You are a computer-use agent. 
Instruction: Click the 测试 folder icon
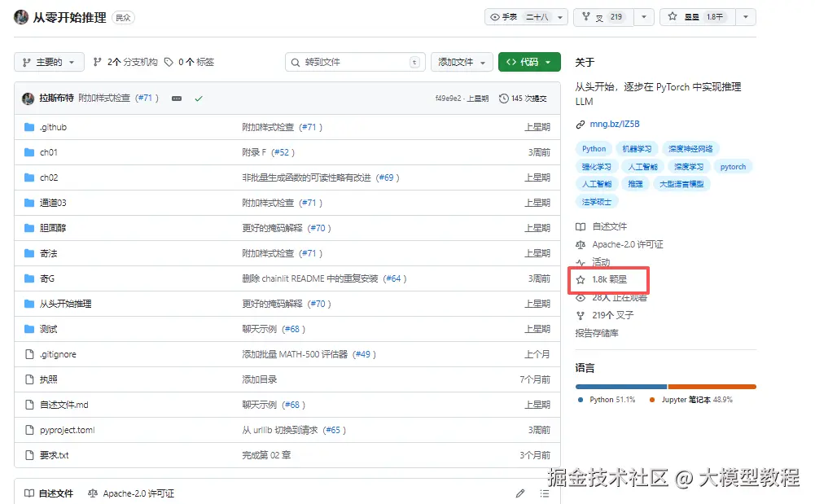click(29, 329)
